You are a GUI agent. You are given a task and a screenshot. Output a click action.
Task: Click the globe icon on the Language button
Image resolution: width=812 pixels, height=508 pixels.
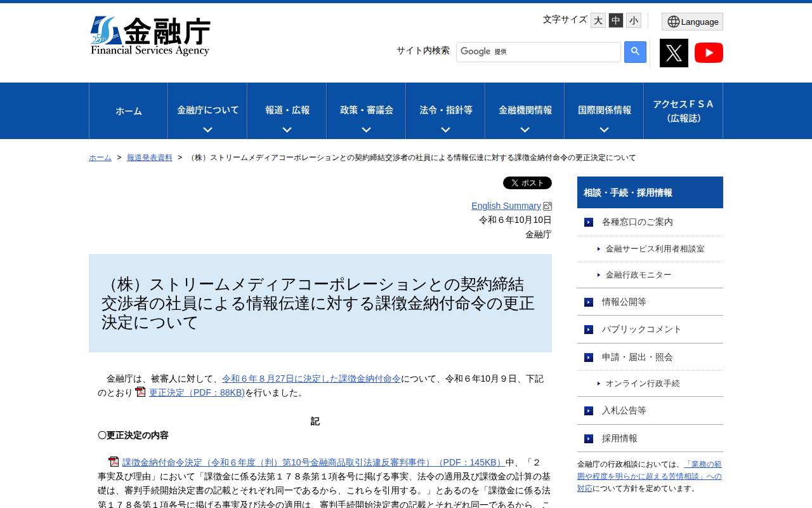(674, 22)
